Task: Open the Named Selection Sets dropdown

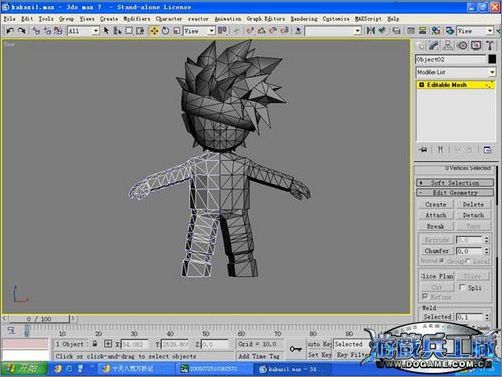Action: pyautogui.click(x=333, y=31)
